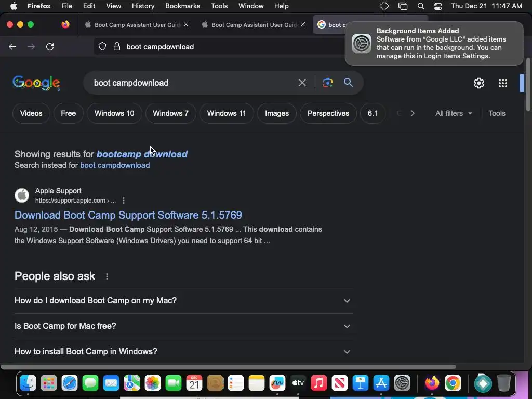Open Music from the dock
Viewport: 532px width, 399px height.
point(319,383)
